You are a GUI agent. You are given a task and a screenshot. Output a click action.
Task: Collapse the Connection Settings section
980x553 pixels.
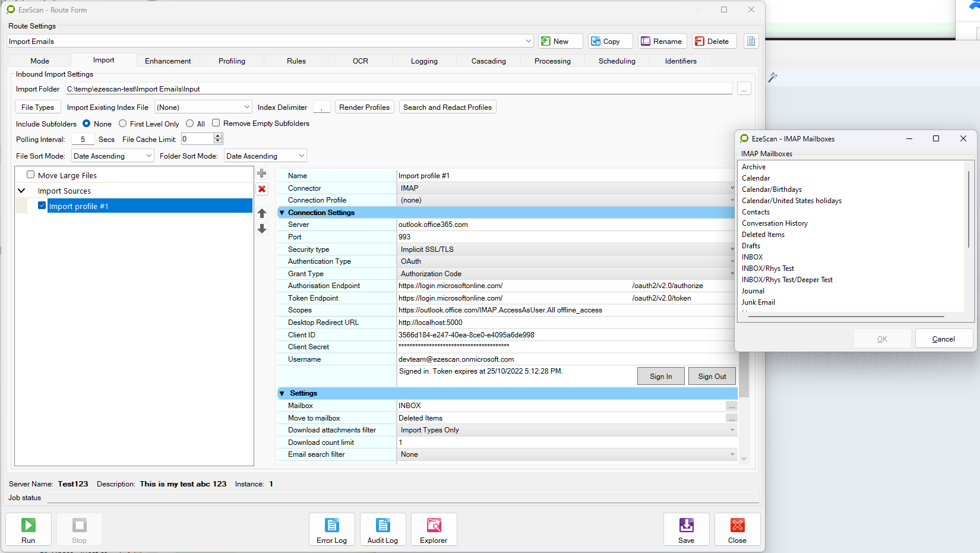[282, 213]
